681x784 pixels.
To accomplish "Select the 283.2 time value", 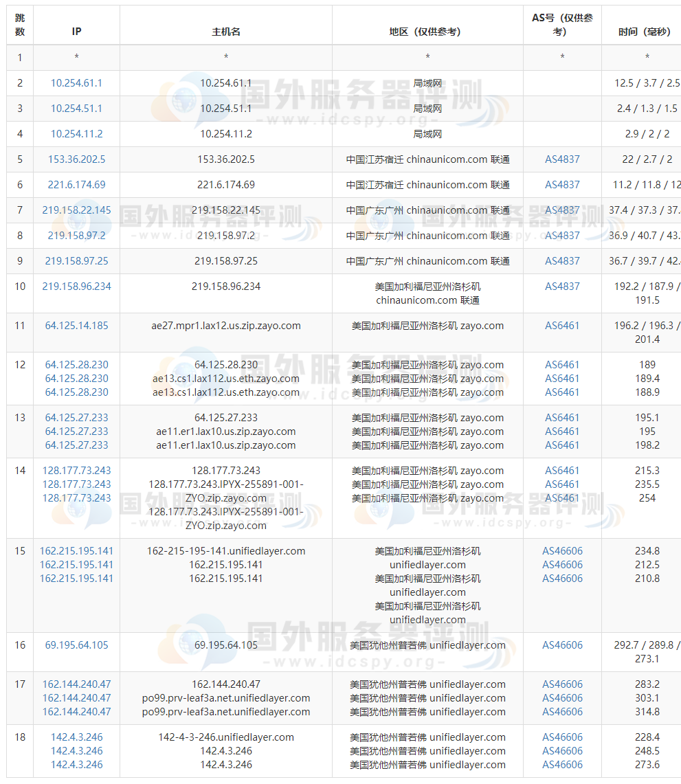I will click(x=647, y=684).
